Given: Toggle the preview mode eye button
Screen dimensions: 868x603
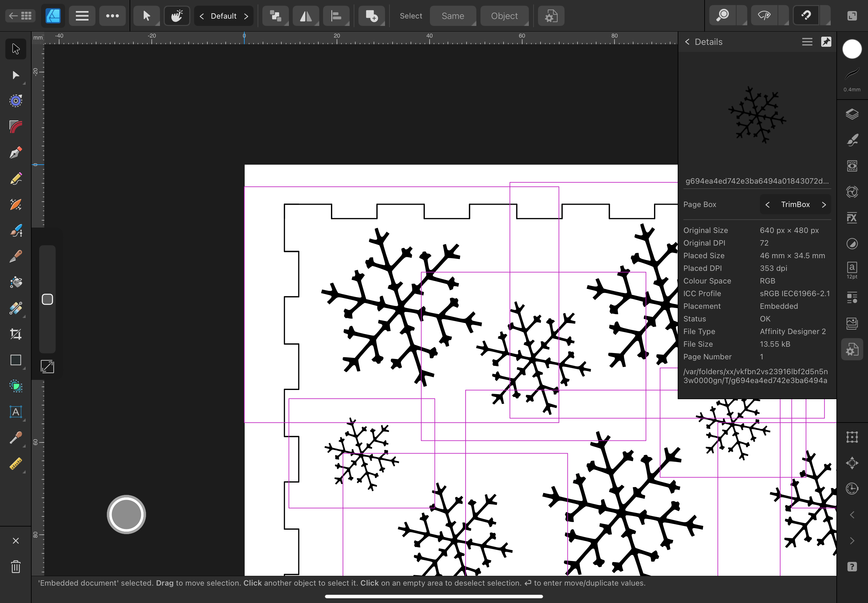Looking at the screenshot, I should 764,16.
